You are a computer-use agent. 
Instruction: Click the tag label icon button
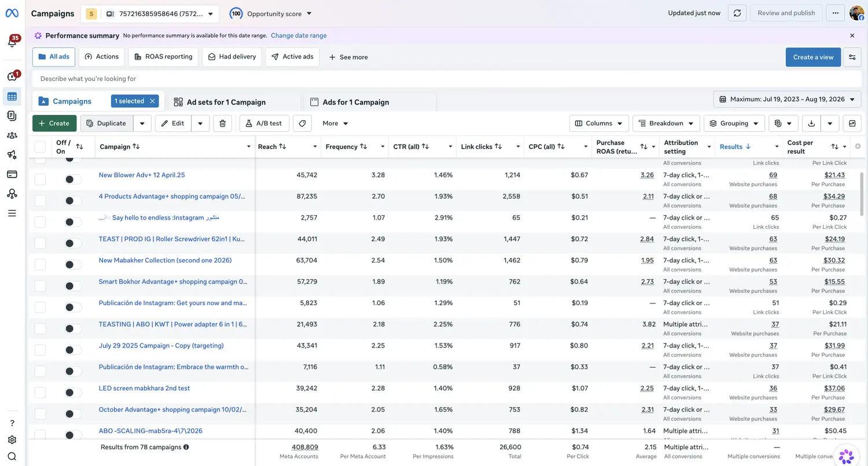[x=302, y=123]
